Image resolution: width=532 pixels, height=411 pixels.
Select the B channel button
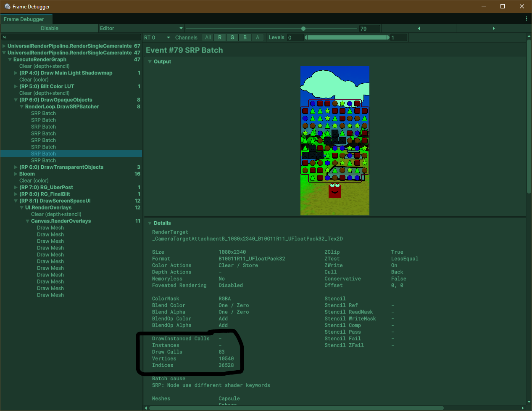pos(245,37)
